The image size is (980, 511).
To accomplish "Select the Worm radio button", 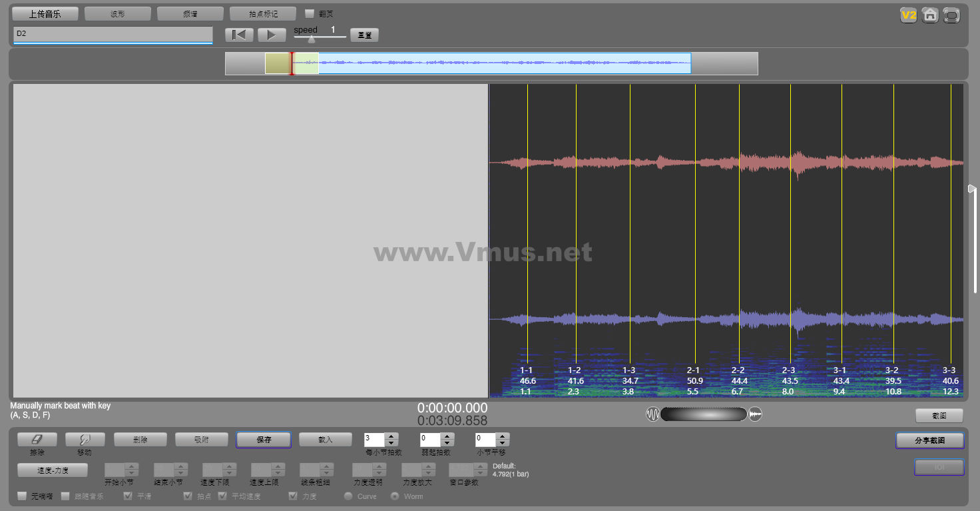I will 395,496.
